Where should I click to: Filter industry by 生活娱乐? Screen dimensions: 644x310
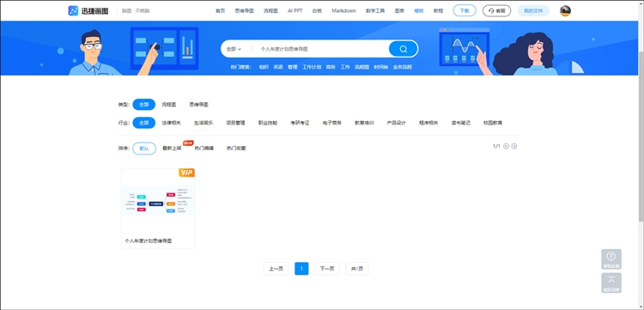[204, 123]
